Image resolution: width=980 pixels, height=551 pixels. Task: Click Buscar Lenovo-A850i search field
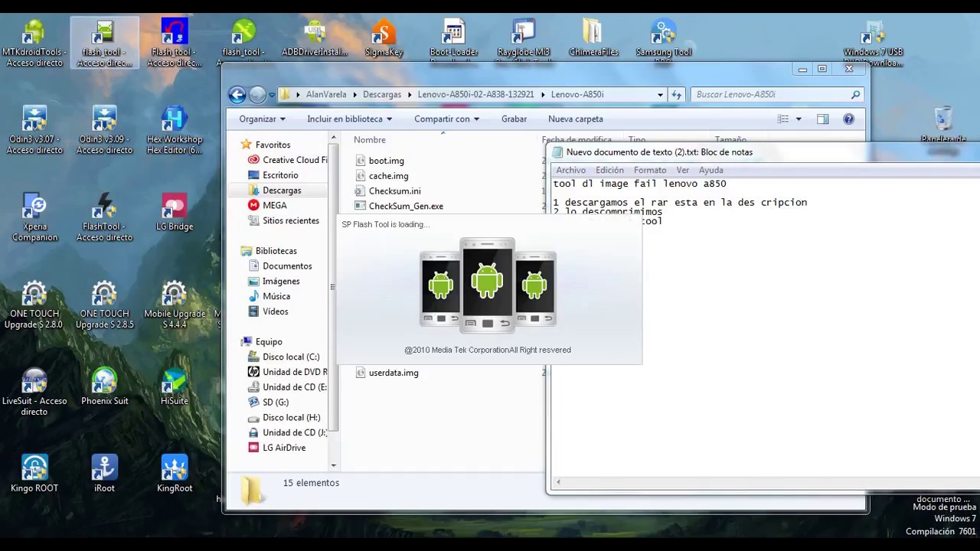(778, 94)
